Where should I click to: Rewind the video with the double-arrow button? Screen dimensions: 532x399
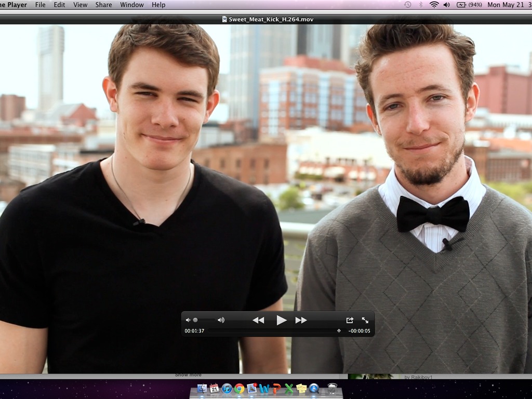[258, 320]
